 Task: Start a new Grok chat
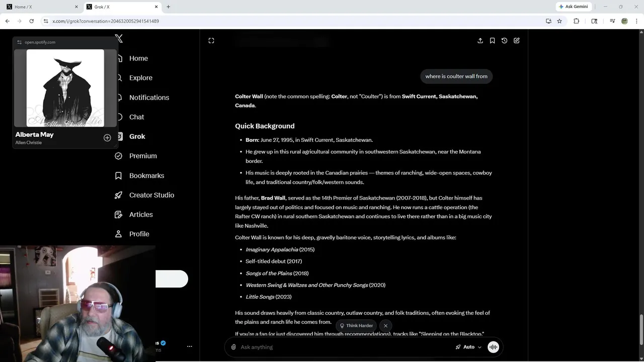[x=517, y=41]
